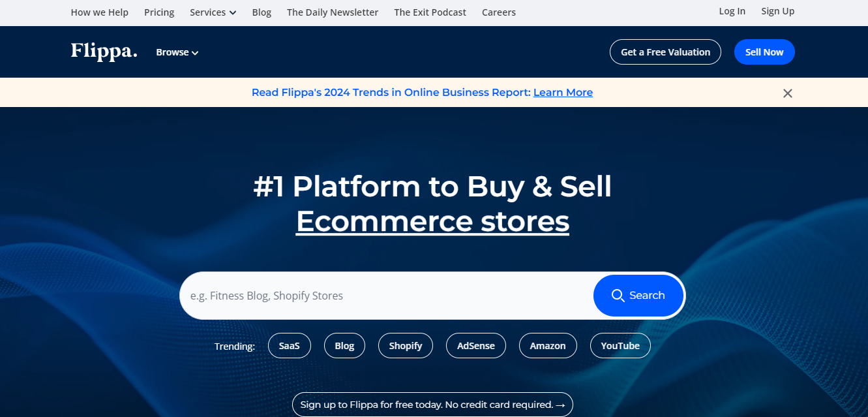Click the Sell Now button
868x417 pixels.
pyautogui.click(x=764, y=52)
